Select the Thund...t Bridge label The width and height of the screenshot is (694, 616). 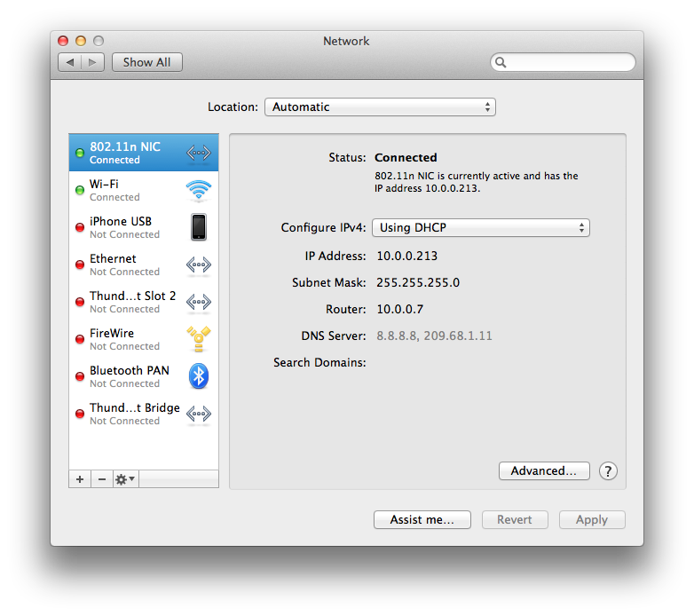click(x=135, y=408)
